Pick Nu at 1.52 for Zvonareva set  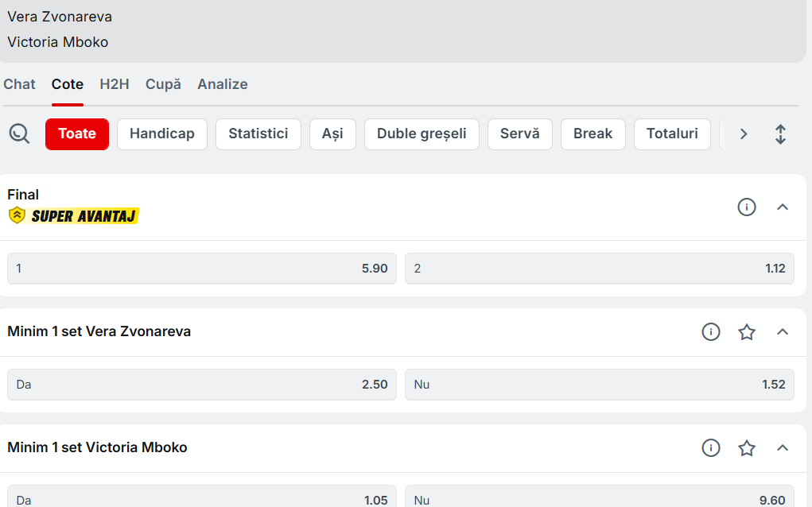click(599, 385)
